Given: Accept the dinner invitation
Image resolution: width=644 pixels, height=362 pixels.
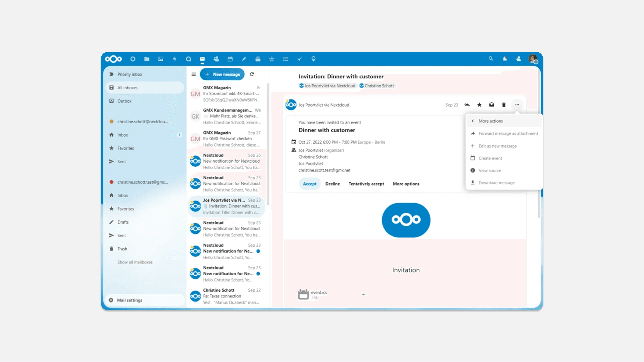Looking at the screenshot, I should point(309,184).
